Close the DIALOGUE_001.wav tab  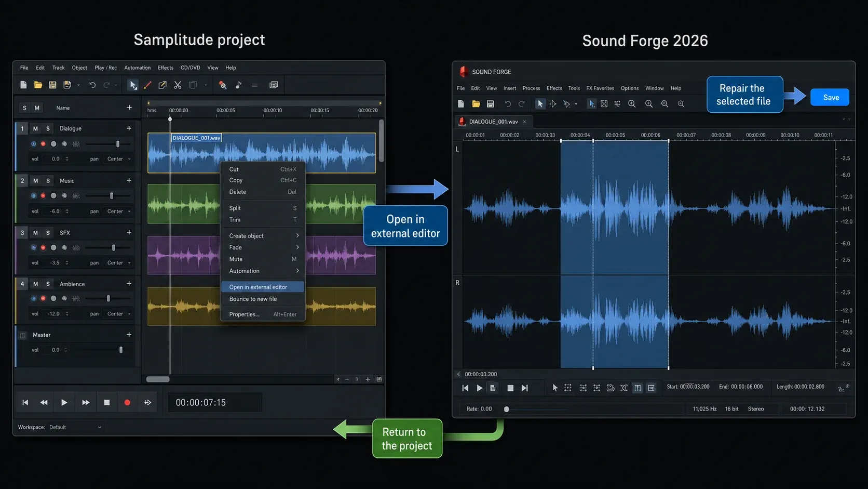pos(524,122)
